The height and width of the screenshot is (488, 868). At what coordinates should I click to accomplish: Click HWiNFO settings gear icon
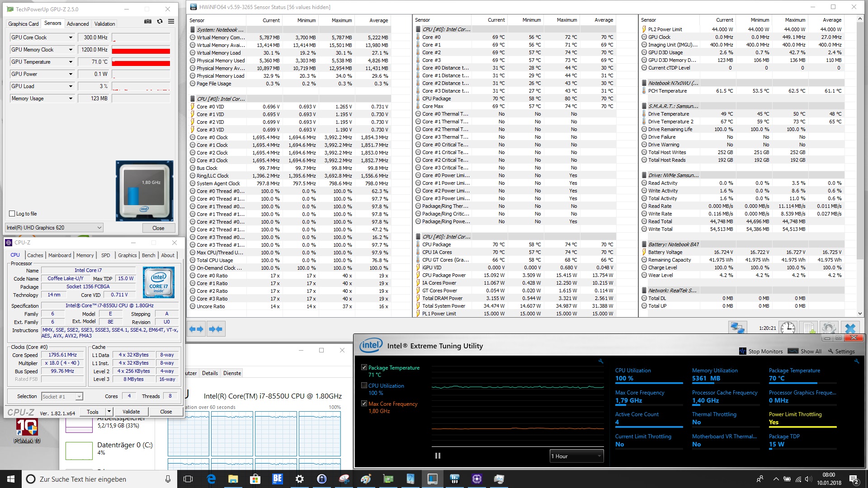(x=829, y=328)
